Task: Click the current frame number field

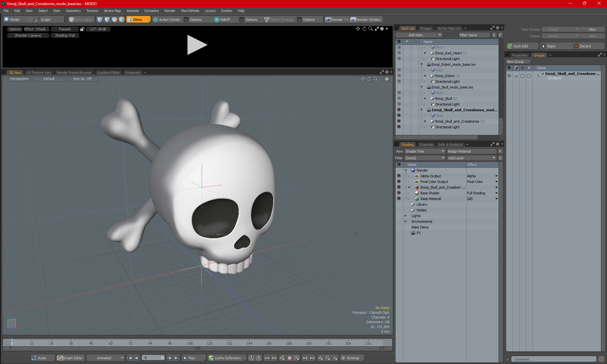Action: (151, 358)
